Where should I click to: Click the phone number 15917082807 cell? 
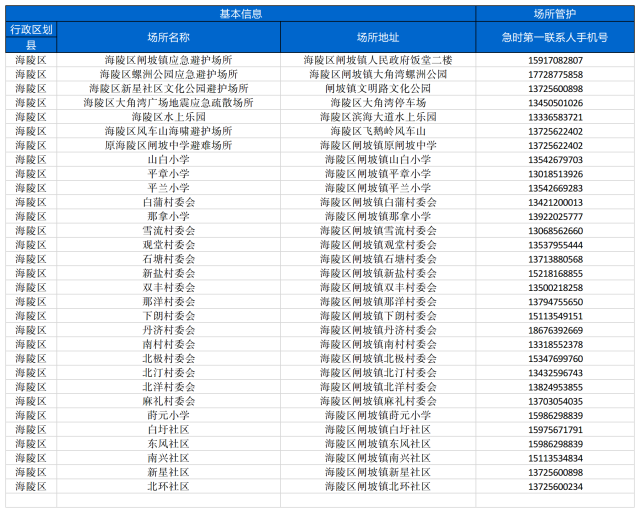[555, 60]
